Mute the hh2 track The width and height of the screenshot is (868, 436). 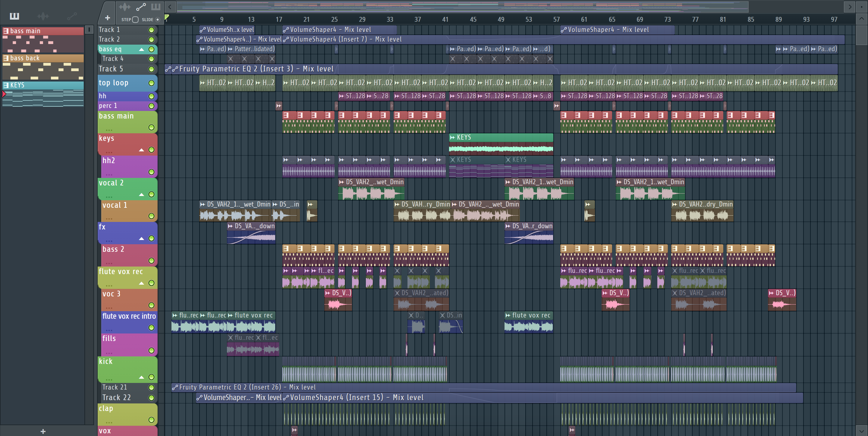tap(152, 172)
